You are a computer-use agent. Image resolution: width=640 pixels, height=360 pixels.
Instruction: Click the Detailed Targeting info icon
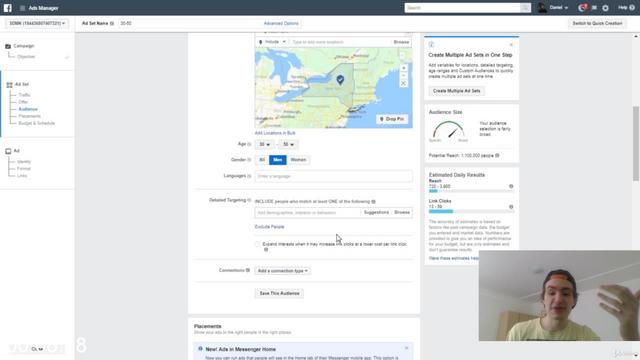point(249,200)
